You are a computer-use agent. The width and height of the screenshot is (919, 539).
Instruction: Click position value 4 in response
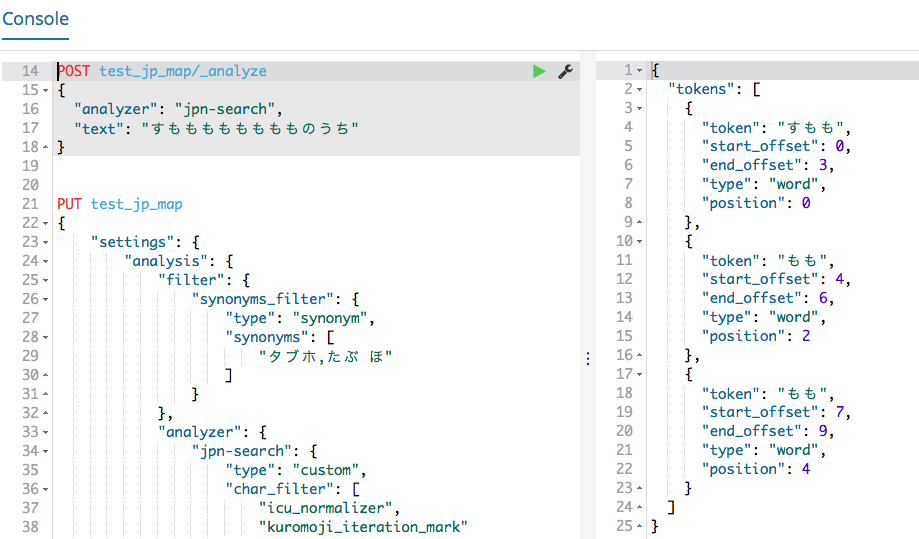tap(806, 469)
